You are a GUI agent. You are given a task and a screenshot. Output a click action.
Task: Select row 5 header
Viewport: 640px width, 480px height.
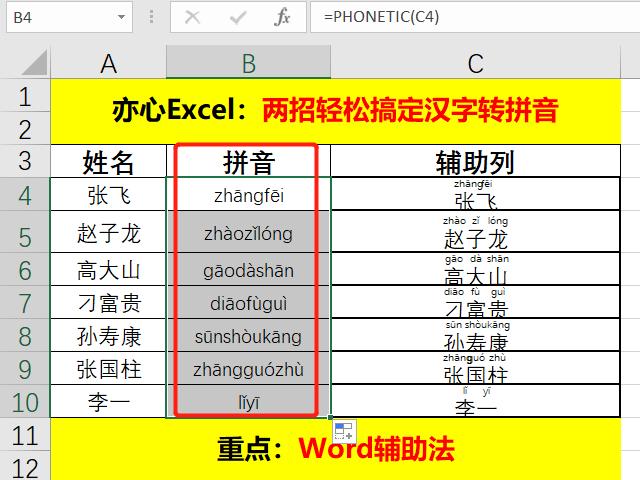click(x=25, y=232)
